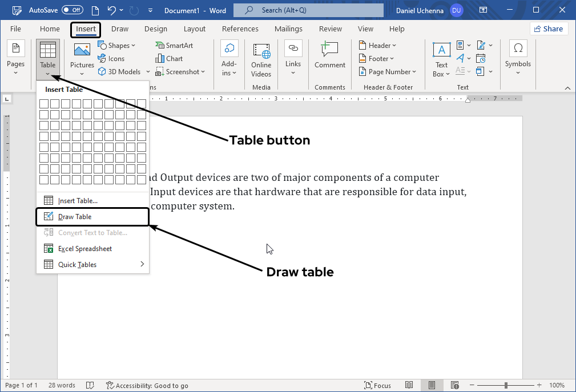Open the SmartArt graphic tool
Screen dimensions: 576x392
174,46
